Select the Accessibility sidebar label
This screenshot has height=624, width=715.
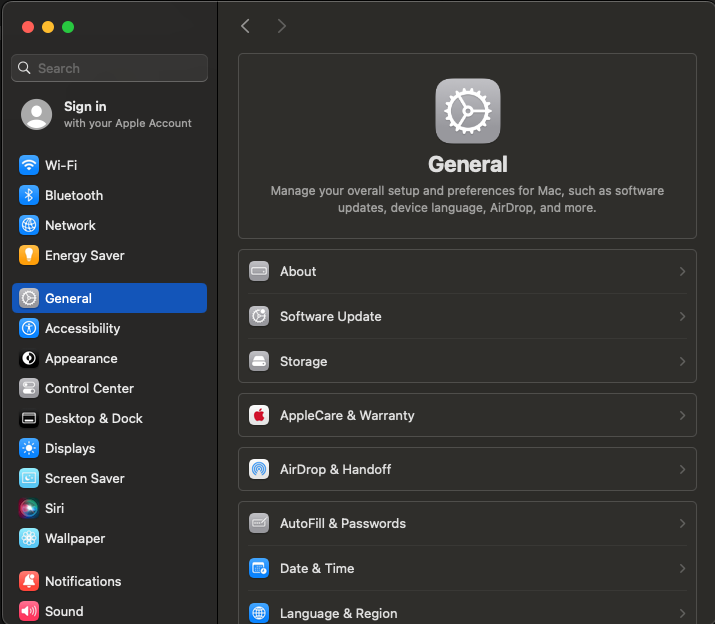(x=83, y=328)
